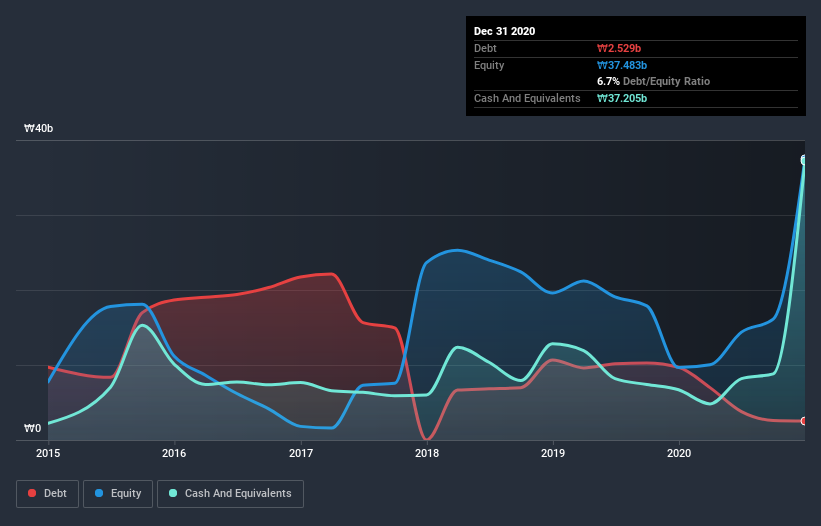Click the 2017 x-axis label

tap(301, 453)
